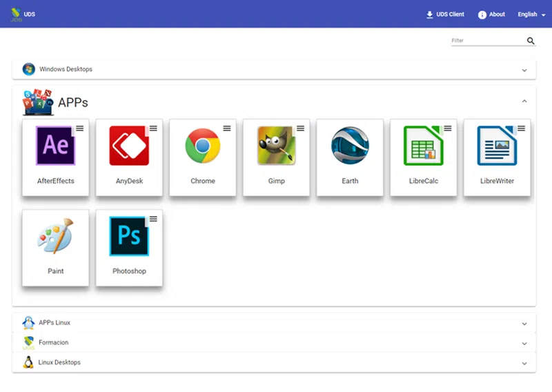The image size is (552, 392).
Task: Open the AnyDesk application icon
Action: [x=129, y=146]
